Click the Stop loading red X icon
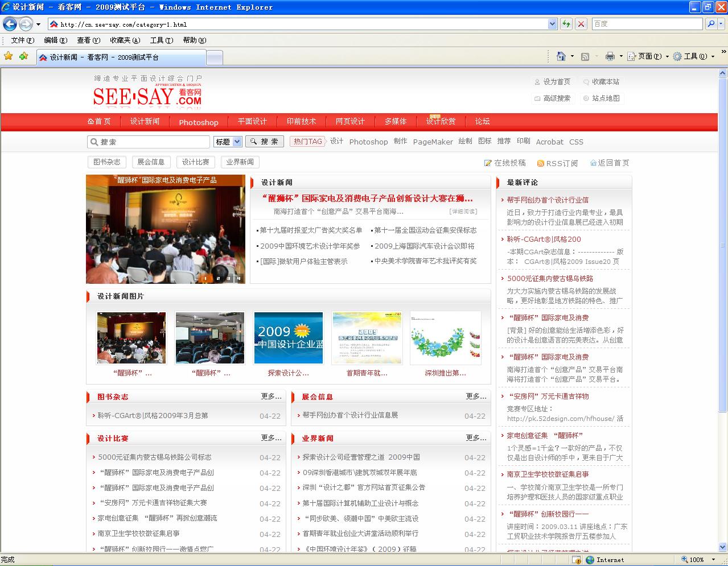This screenshot has width=728, height=566. pyautogui.click(x=581, y=24)
